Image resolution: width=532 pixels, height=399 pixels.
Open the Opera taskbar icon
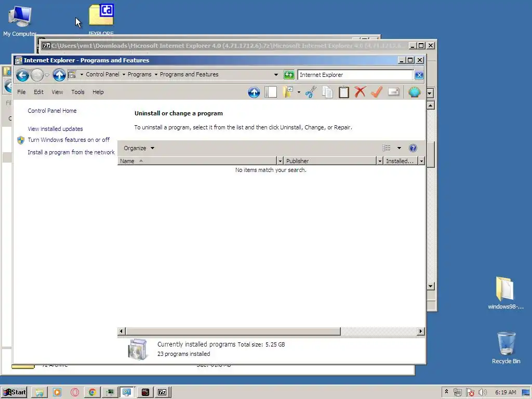[75, 392]
